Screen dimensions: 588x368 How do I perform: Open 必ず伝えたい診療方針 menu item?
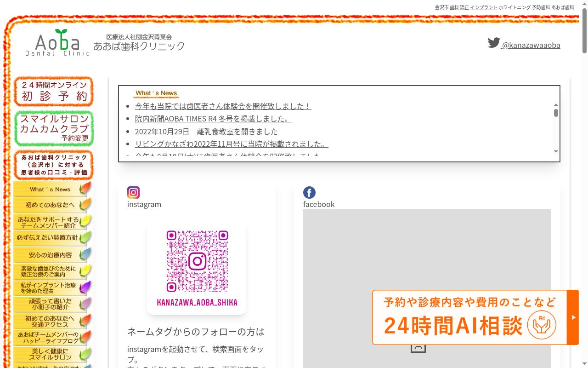pos(52,238)
